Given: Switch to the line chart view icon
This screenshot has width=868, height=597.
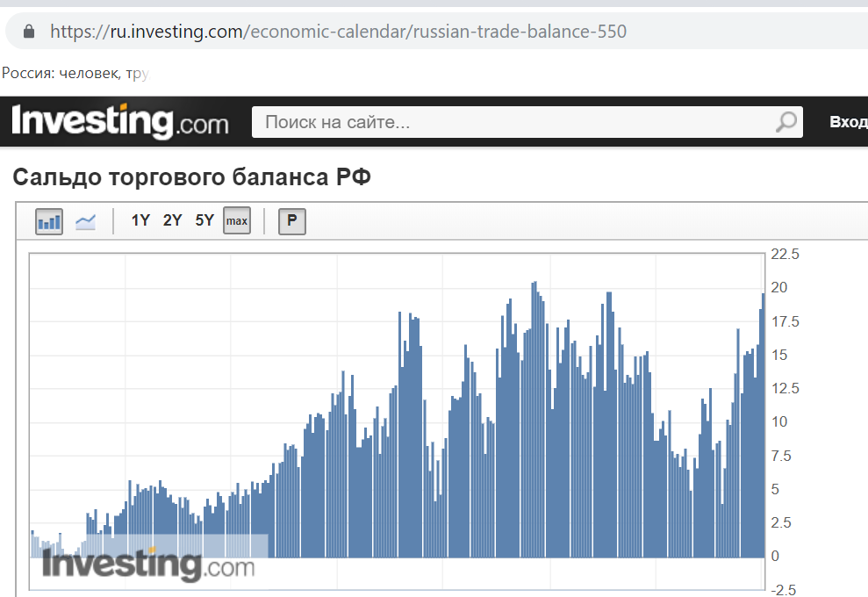Looking at the screenshot, I should [86, 221].
